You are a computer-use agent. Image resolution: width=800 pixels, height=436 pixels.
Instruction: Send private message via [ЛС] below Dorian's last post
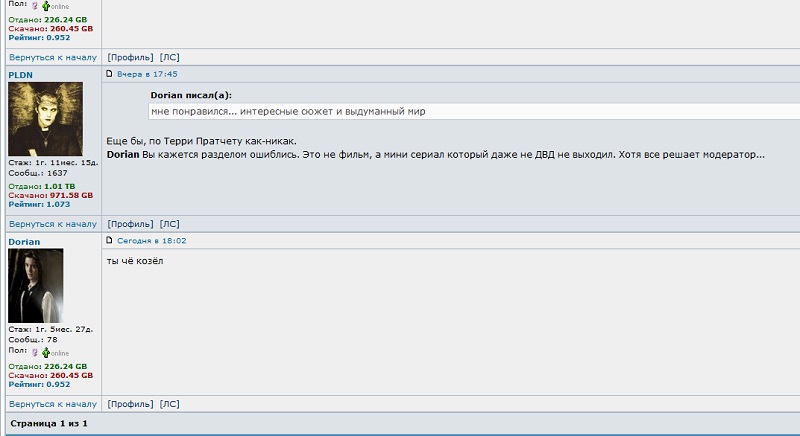click(170, 404)
